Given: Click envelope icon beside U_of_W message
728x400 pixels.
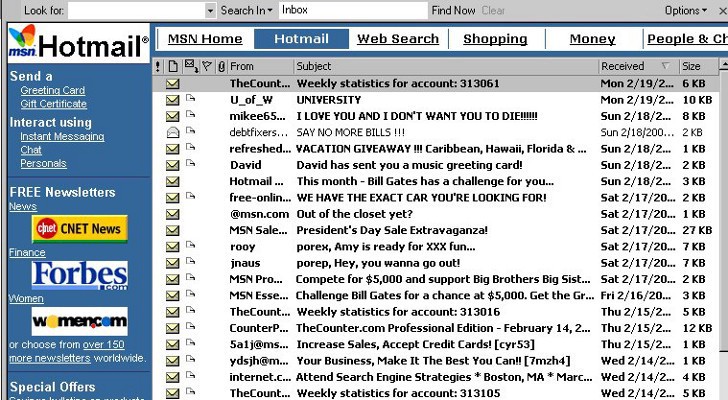Looking at the screenshot, I should [173, 100].
